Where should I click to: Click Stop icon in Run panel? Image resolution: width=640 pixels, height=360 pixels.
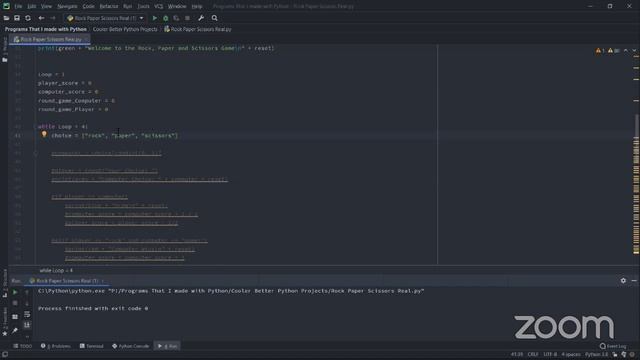[15, 303]
